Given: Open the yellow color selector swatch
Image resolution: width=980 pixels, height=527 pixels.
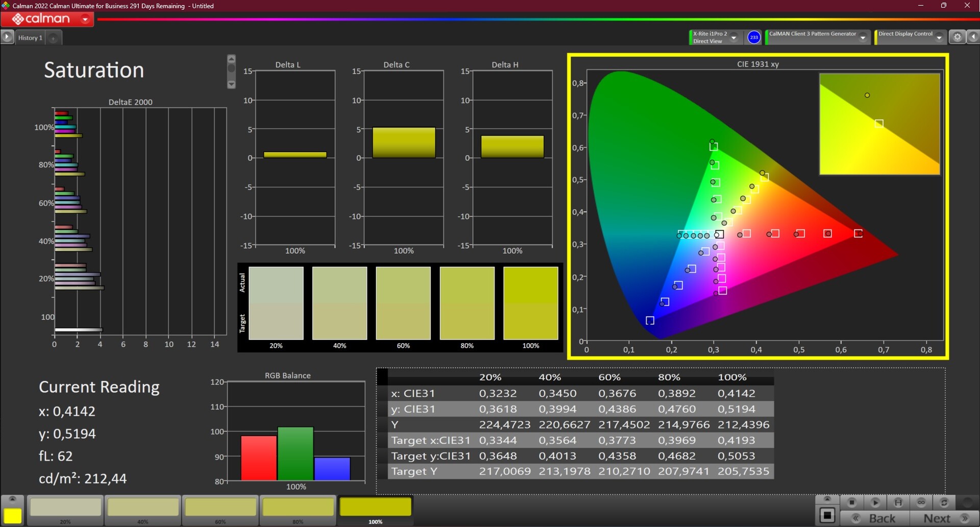Looking at the screenshot, I should (x=13, y=516).
